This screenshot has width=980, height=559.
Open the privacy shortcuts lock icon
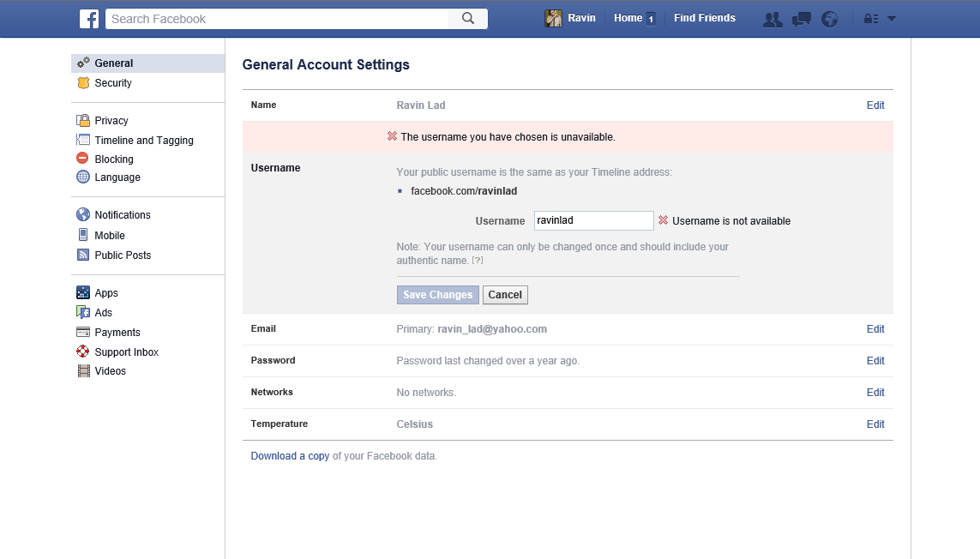tap(871, 19)
